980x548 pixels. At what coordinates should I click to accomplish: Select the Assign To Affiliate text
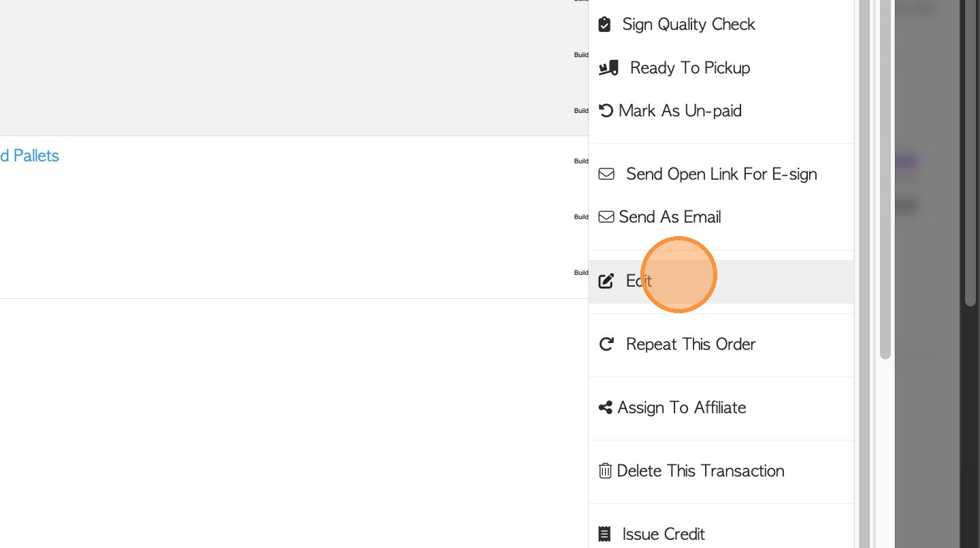tap(681, 408)
